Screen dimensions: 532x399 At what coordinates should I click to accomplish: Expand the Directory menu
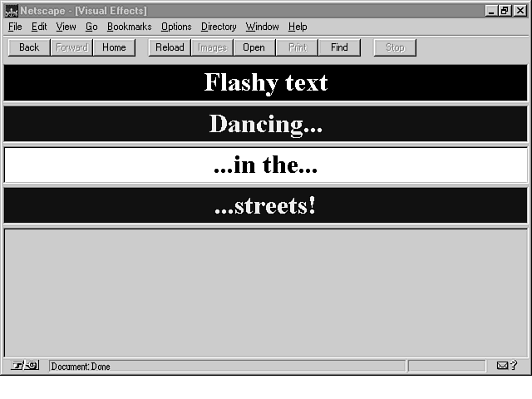coord(219,27)
